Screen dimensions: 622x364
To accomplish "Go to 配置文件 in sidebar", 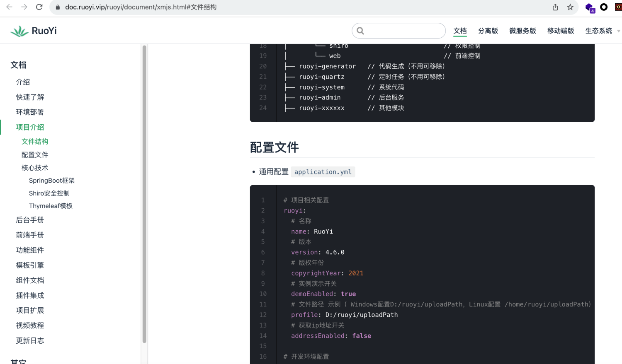I will pos(35,154).
